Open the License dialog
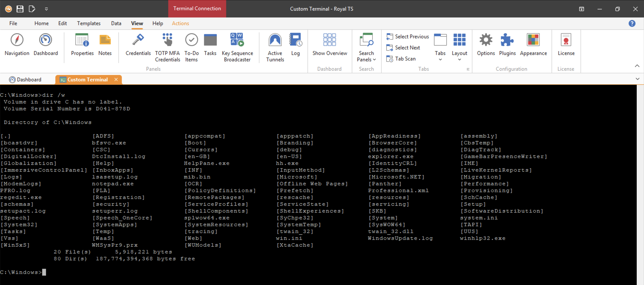This screenshot has width=644, height=285. 566,45
